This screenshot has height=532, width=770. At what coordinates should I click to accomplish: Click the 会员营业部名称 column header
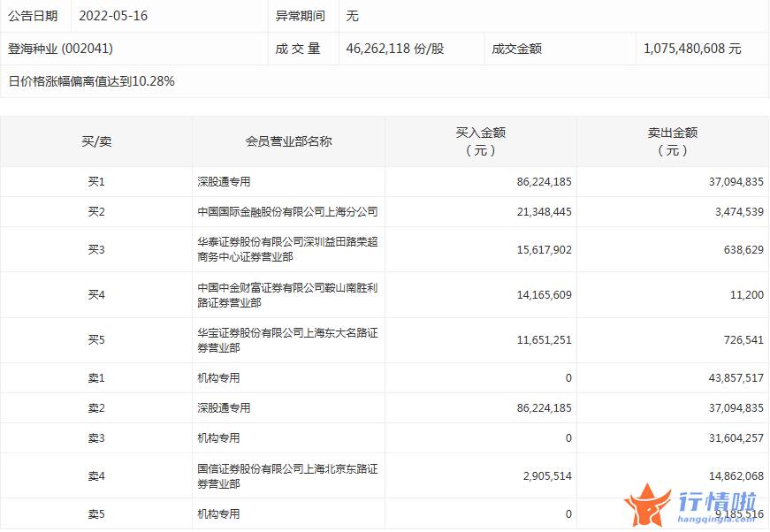pyautogui.click(x=288, y=141)
